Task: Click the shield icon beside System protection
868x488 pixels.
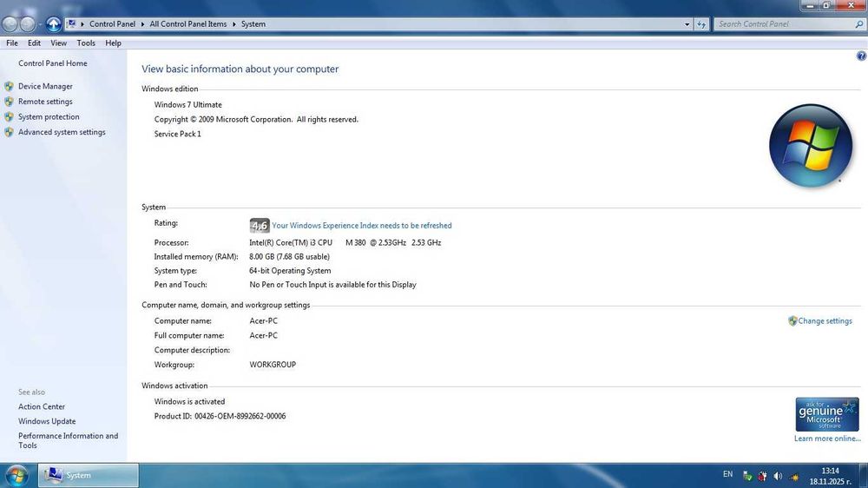Action: (x=9, y=117)
